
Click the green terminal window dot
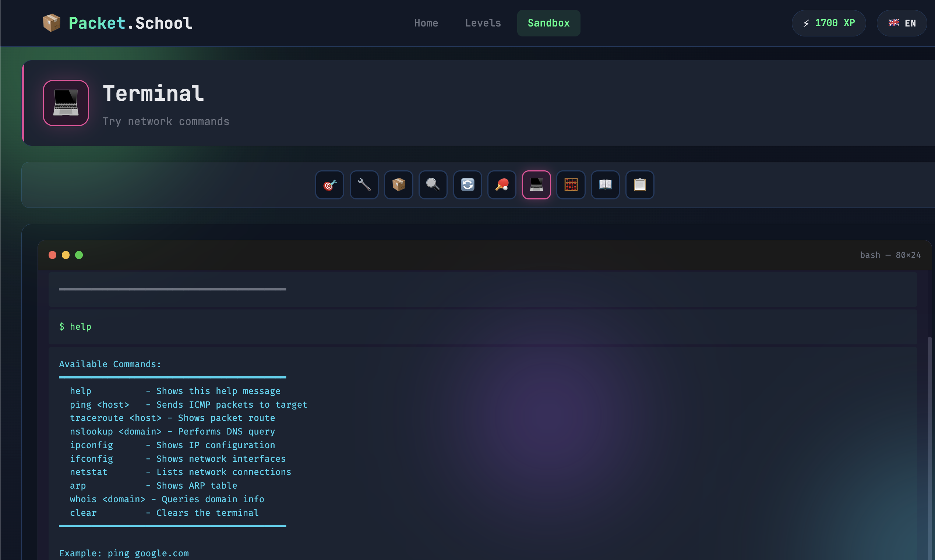(79, 255)
